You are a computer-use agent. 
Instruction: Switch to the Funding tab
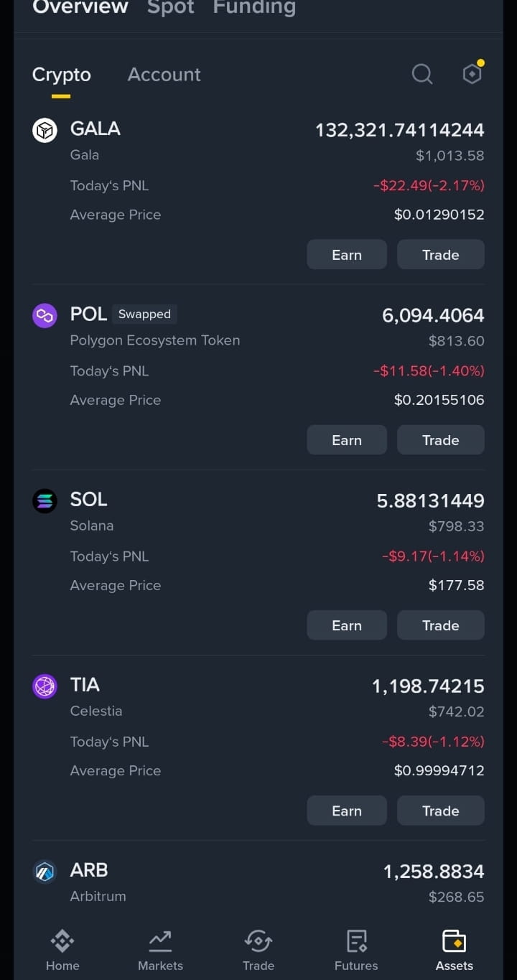(254, 8)
